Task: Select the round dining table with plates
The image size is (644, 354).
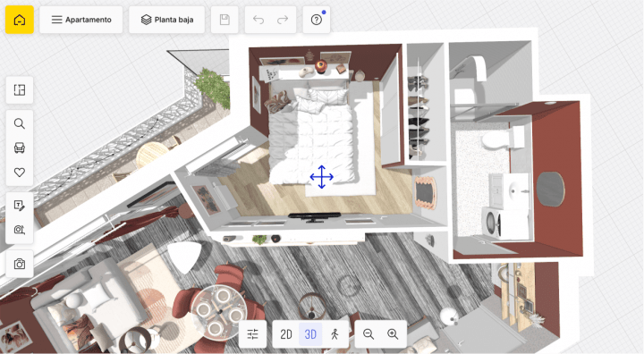Action: pyautogui.click(x=220, y=312)
